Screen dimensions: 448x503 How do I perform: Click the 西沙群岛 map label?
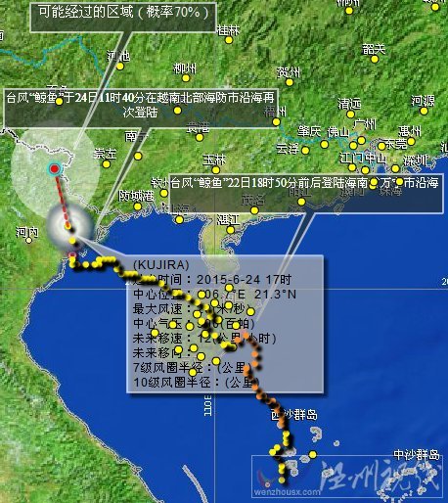[293, 415]
